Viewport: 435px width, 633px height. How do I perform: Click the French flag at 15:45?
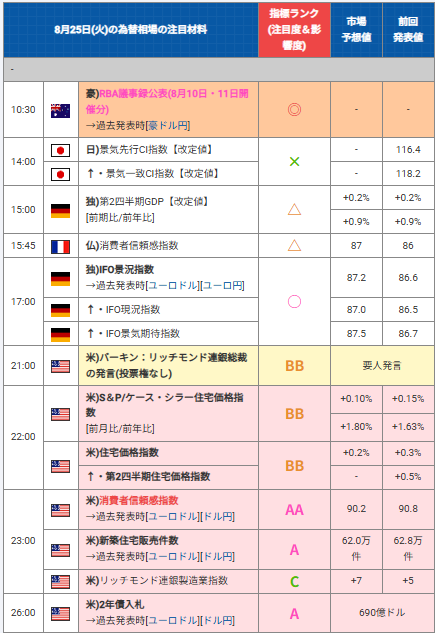[x=60, y=247]
